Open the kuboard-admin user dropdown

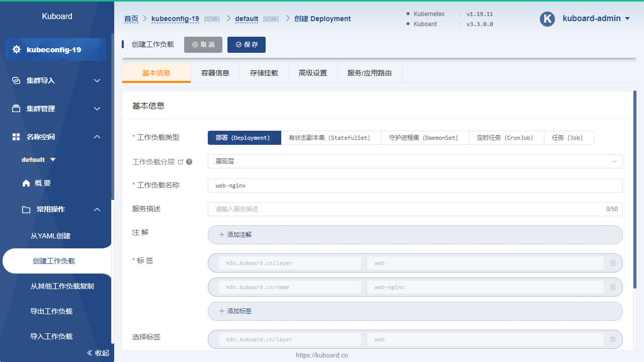(x=596, y=19)
